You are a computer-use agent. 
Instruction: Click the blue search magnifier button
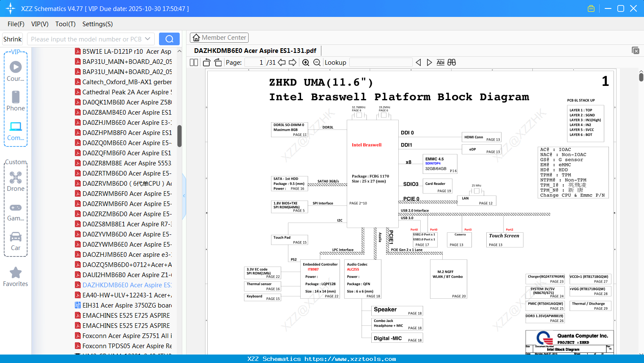169,39
